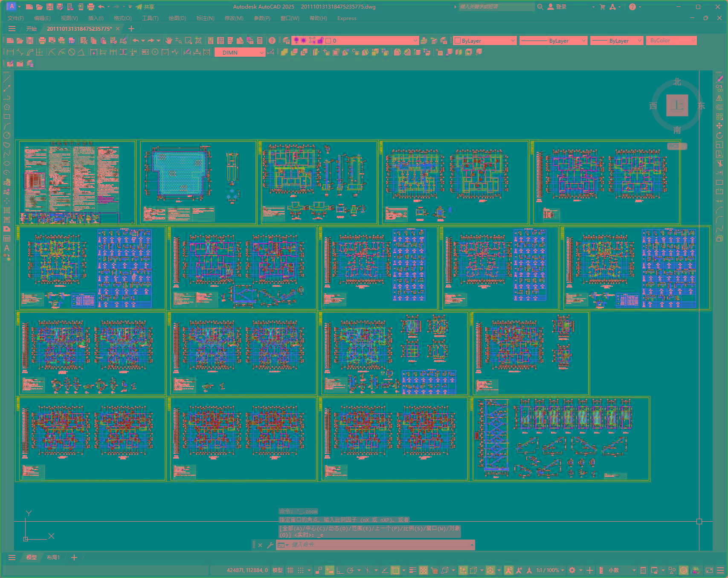Select the Pan hand tool
The width and height of the screenshot is (728, 578).
[169, 41]
